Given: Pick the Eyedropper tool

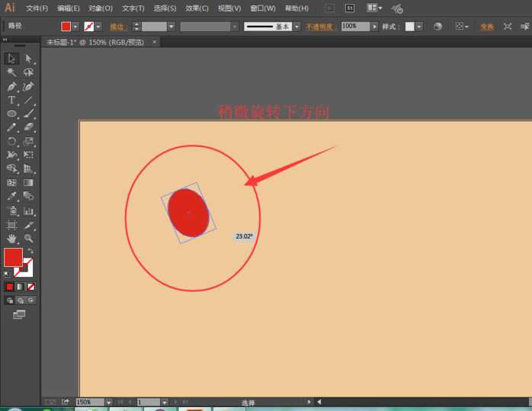Looking at the screenshot, I should click(11, 197).
